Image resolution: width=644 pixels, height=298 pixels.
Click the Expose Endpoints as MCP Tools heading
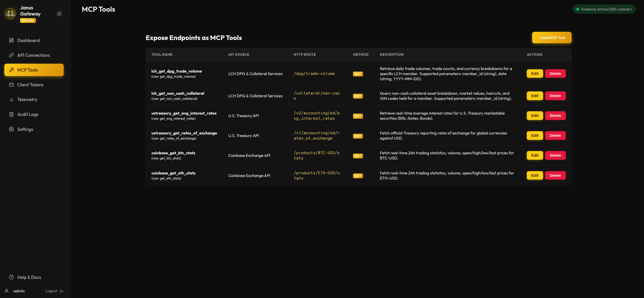point(194,38)
